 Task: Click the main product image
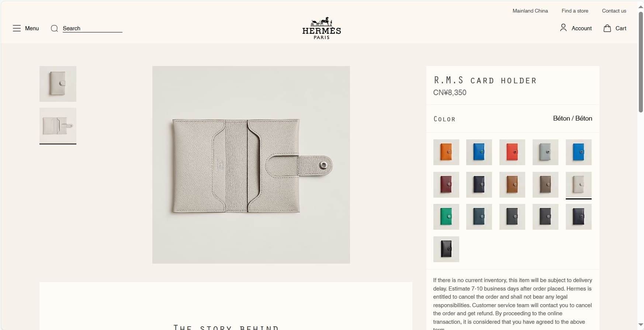(251, 165)
